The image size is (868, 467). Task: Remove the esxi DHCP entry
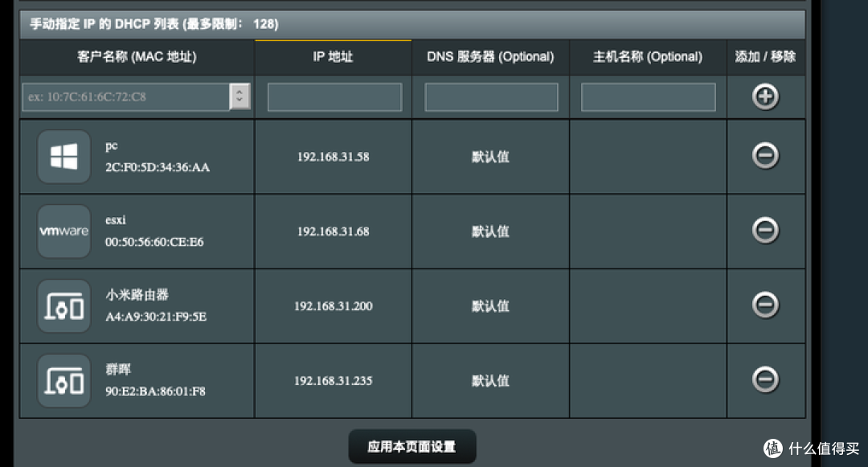coord(765,230)
